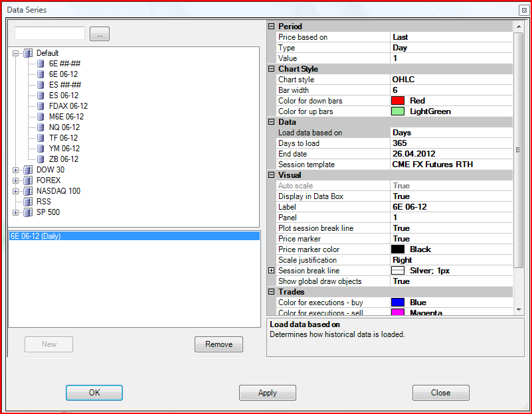Image resolution: width=532 pixels, height=414 pixels.
Task: Click the ES ##-## instrument icon
Action: point(41,85)
